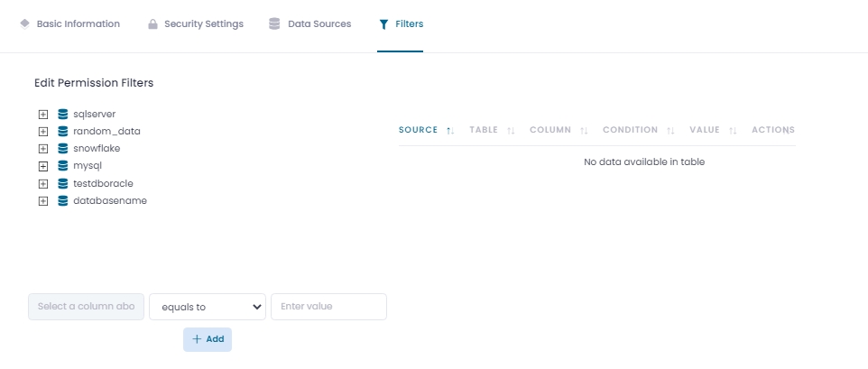
Task: Click the snowflake database icon
Action: point(63,148)
